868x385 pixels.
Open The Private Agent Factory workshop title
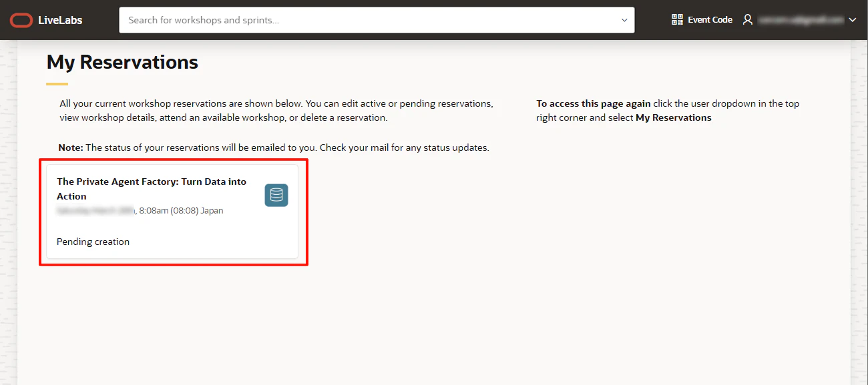152,189
